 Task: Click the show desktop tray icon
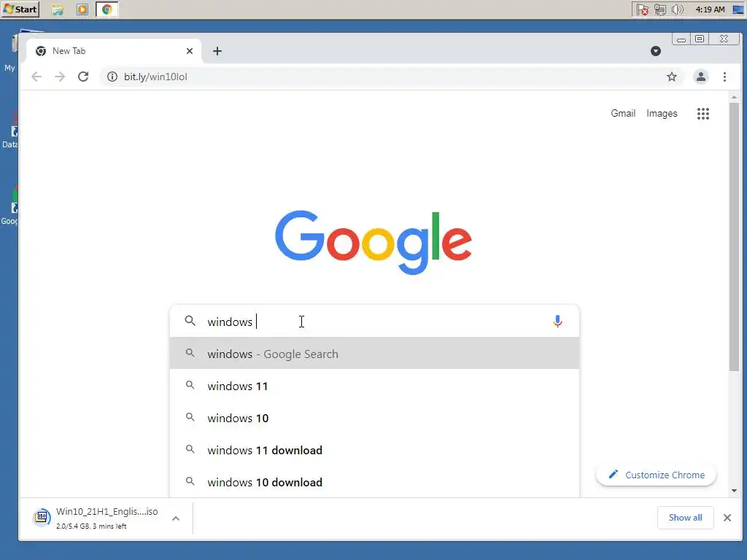[x=738, y=9]
